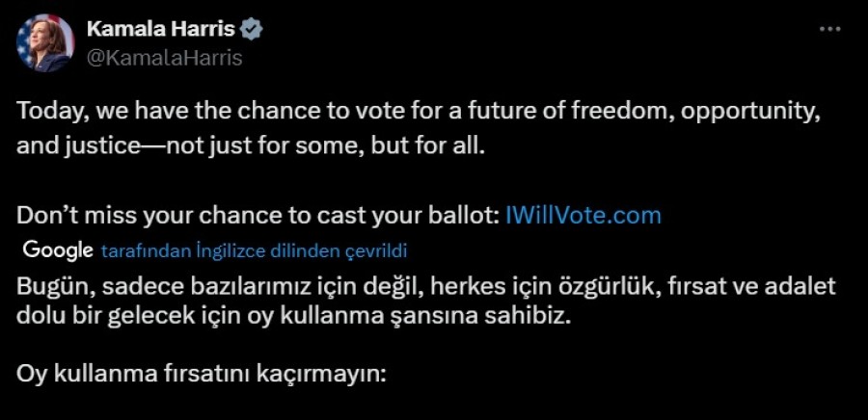Click the blue verified badge
Image resolution: width=868 pixels, height=420 pixels.
[x=253, y=31]
